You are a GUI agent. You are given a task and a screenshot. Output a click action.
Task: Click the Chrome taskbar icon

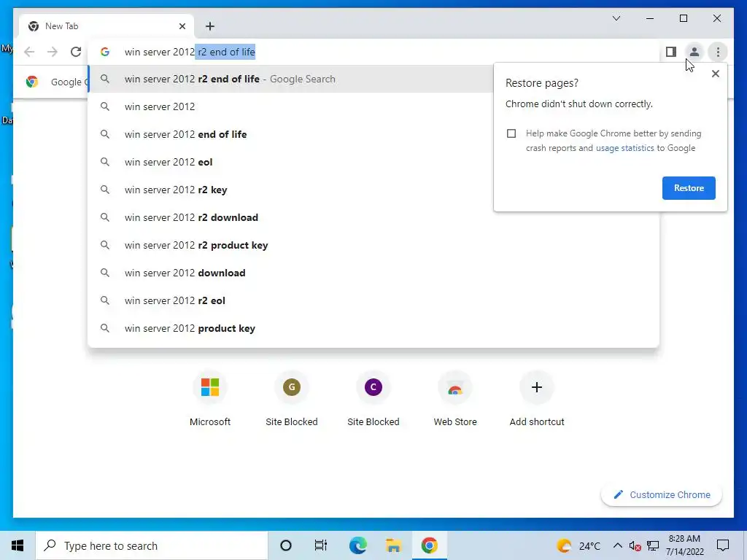[429, 545]
